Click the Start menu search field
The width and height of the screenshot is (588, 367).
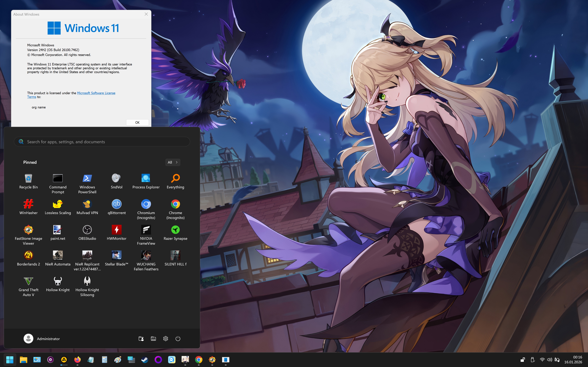pos(102,142)
